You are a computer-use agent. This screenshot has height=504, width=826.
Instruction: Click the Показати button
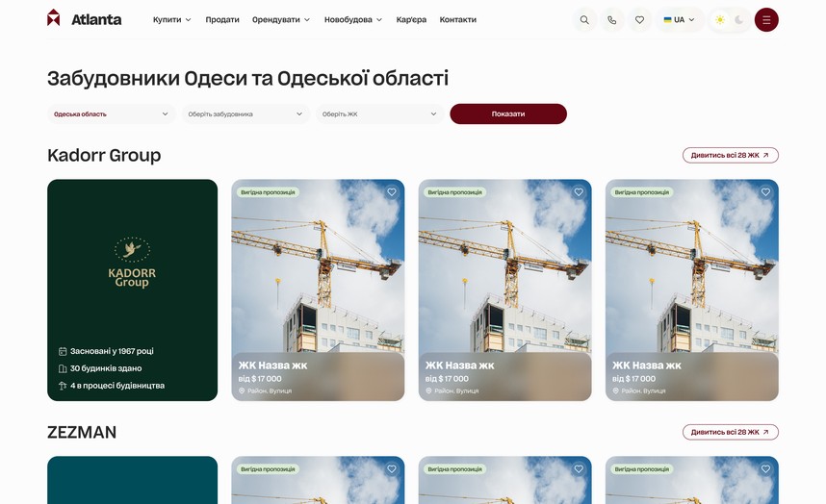point(508,114)
